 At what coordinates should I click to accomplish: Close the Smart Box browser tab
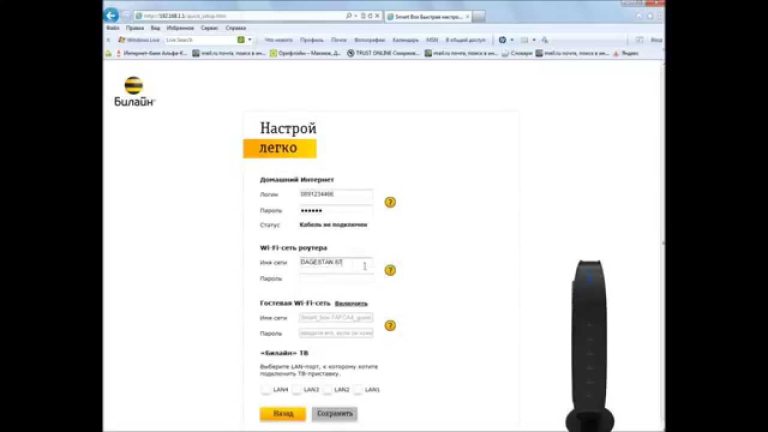pyautogui.click(x=467, y=17)
